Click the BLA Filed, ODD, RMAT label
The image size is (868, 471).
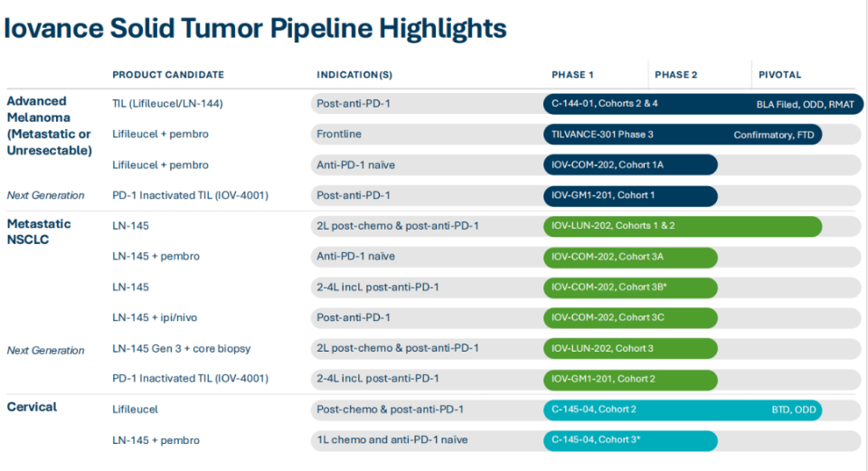coord(805,104)
